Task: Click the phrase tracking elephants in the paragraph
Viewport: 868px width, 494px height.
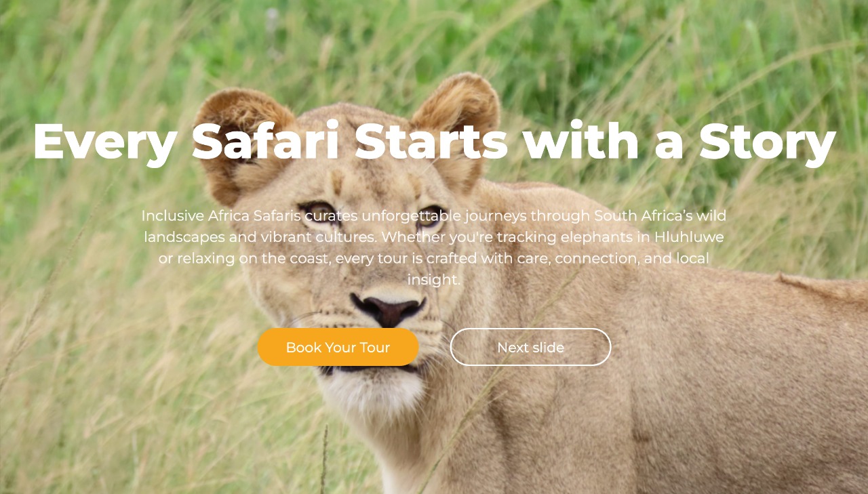Action: coord(544,237)
